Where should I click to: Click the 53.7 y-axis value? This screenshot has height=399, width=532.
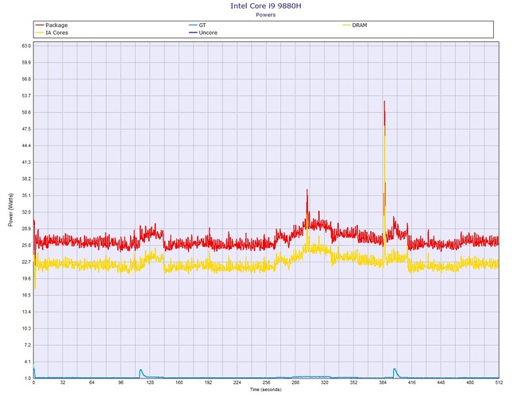(26, 95)
